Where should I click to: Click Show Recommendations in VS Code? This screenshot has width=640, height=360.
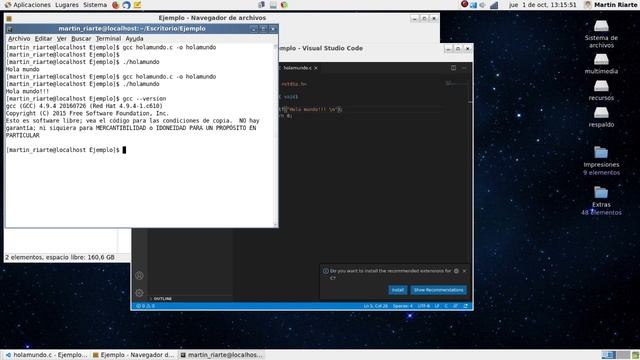pyautogui.click(x=439, y=290)
